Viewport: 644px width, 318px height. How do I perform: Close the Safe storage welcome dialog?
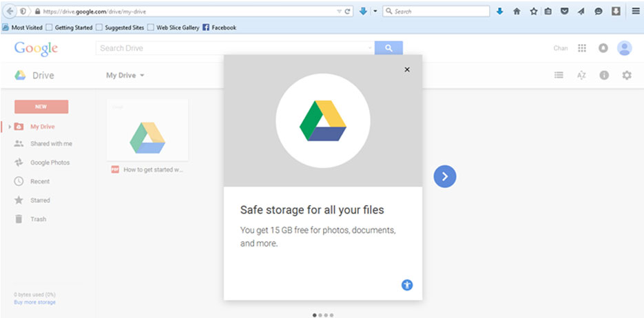pos(407,70)
